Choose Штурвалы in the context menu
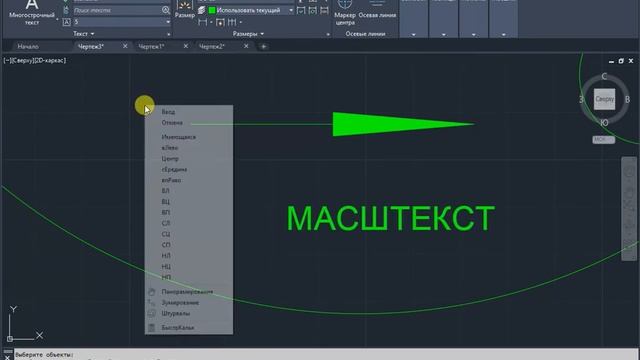 click(x=189, y=313)
